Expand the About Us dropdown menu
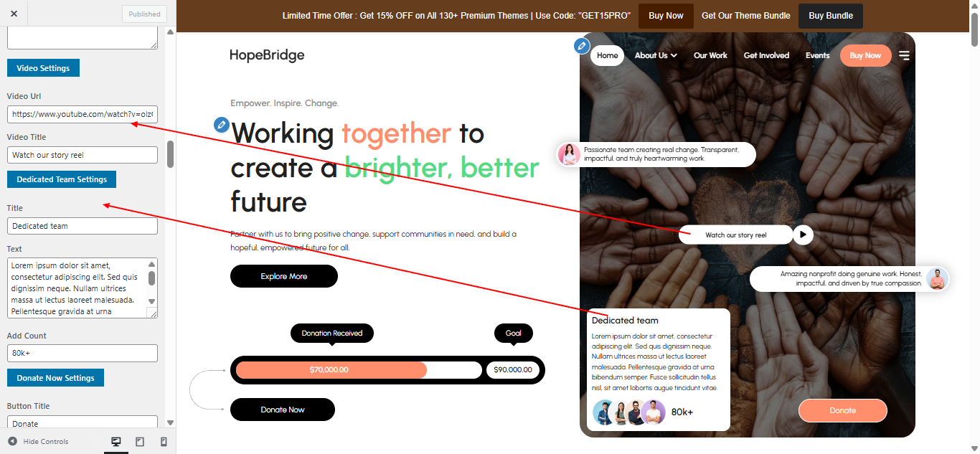 [x=656, y=55]
